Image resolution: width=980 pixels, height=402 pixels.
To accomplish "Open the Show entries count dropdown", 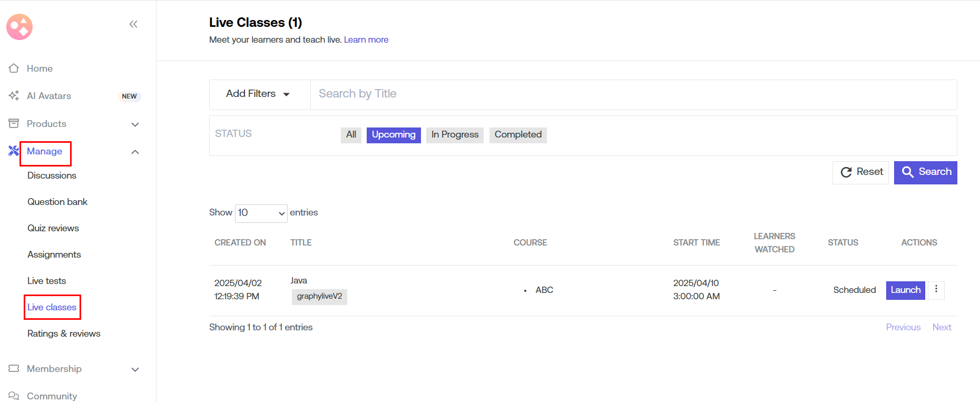I will 261,213.
